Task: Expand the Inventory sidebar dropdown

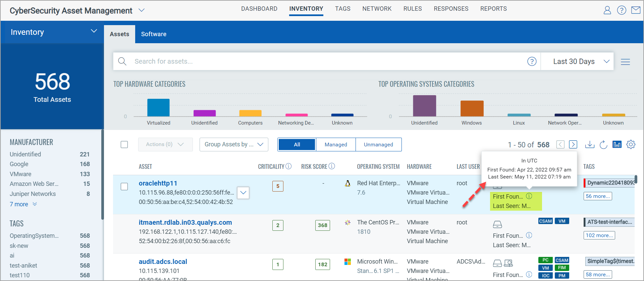Action: 94,31
